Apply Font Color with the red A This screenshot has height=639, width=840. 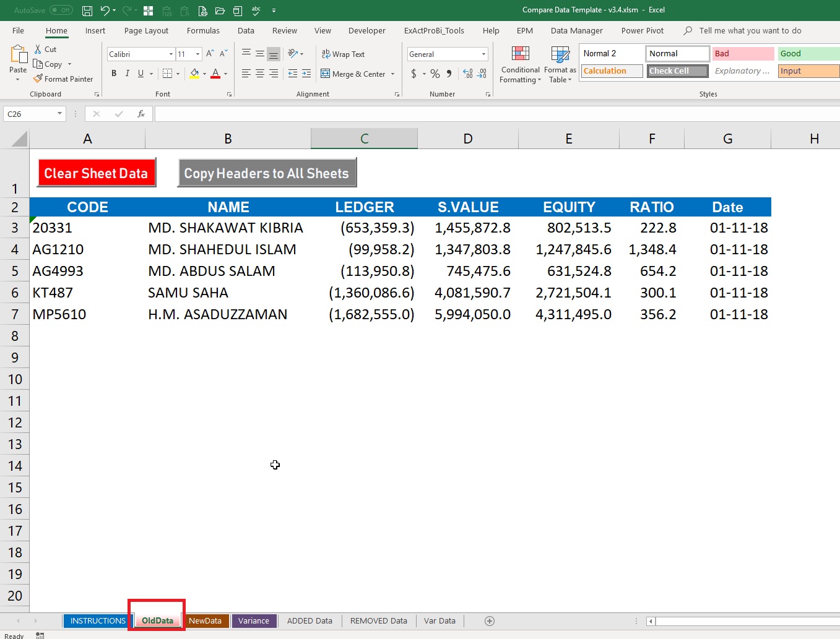[215, 74]
